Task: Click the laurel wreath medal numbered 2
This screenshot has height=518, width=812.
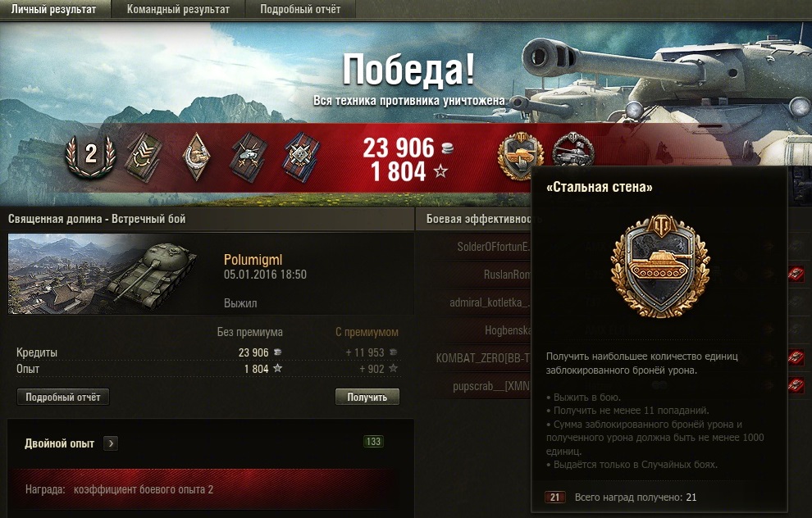Action: click(90, 156)
